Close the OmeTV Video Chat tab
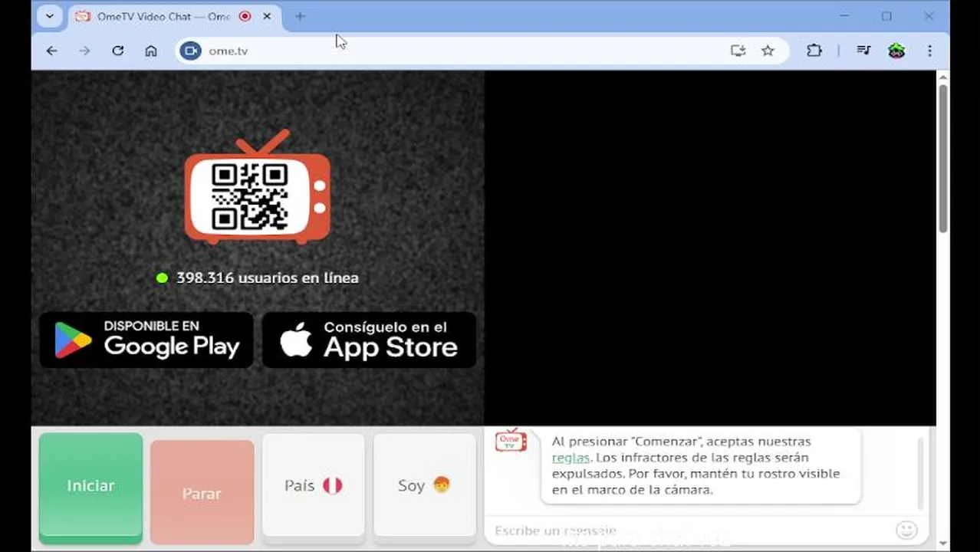Viewport: 980px width, 552px height. pos(267,16)
